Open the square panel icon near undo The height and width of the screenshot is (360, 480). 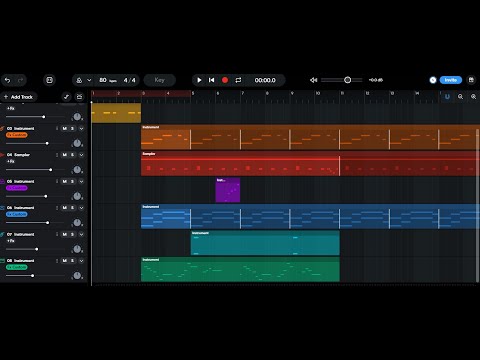[x=49, y=80]
